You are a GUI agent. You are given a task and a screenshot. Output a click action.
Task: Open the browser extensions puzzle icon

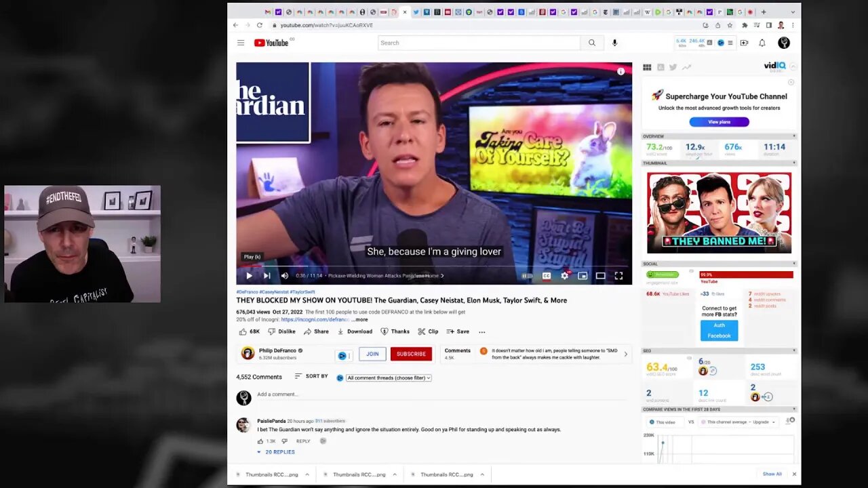coord(745,25)
